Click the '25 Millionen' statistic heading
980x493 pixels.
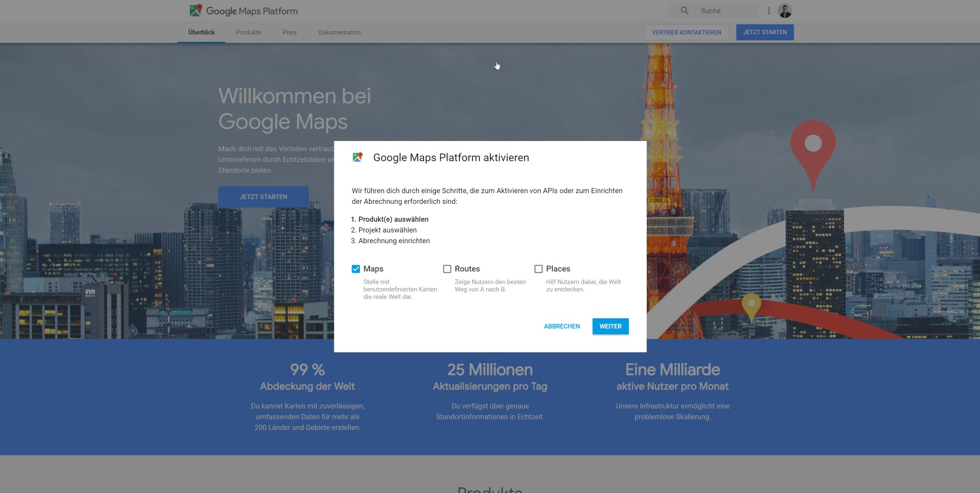(x=490, y=369)
